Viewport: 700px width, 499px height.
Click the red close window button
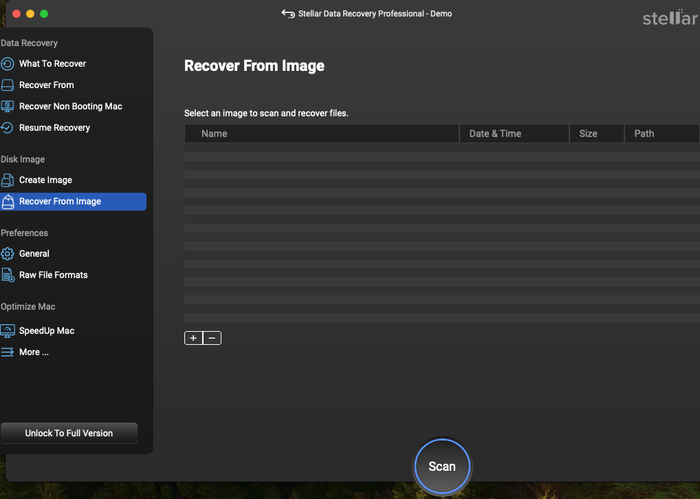click(17, 14)
